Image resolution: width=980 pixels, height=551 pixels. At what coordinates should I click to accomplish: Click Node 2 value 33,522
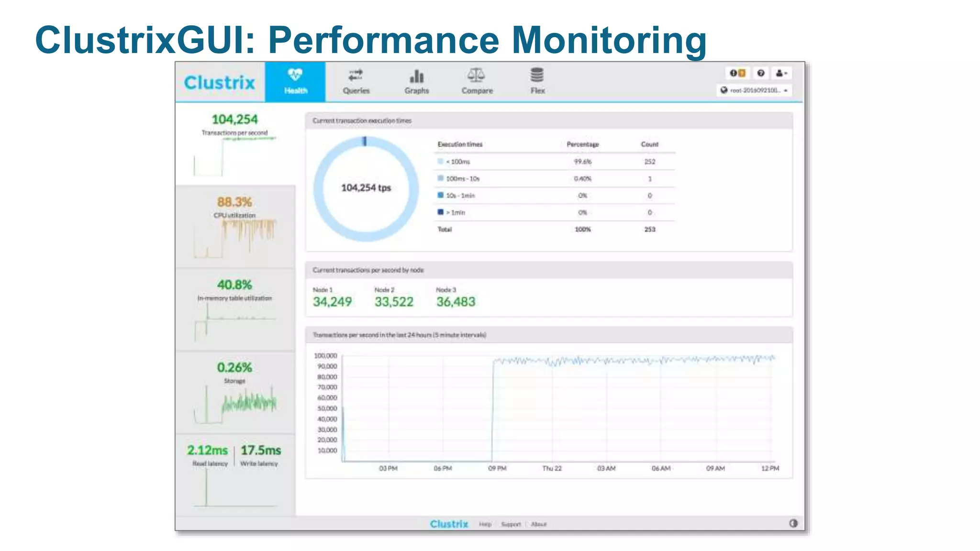394,302
